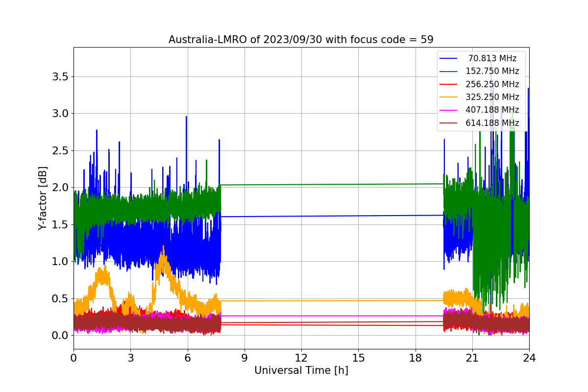588x392 pixels.
Task: Select the '256.250 MHz' legend label
Action: coord(492,84)
